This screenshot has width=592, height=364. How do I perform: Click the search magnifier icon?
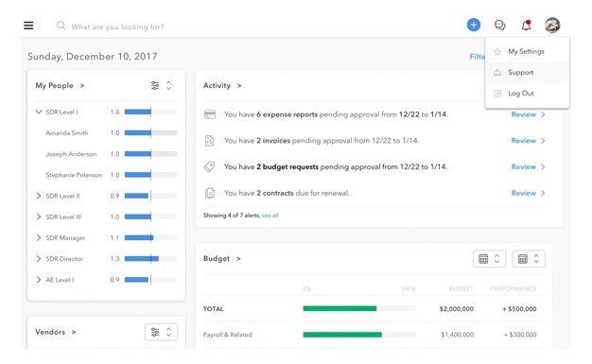click(61, 26)
